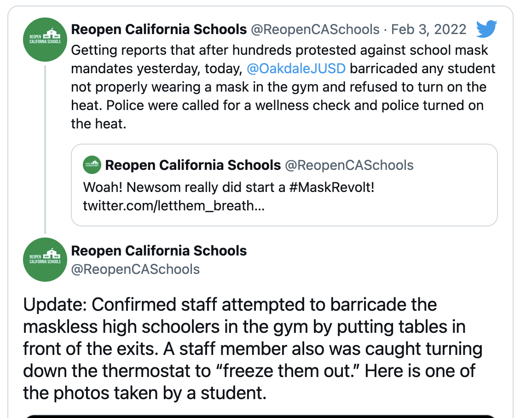Click the author name in quoted tweet
This screenshot has height=418, width=532.
click(x=193, y=165)
